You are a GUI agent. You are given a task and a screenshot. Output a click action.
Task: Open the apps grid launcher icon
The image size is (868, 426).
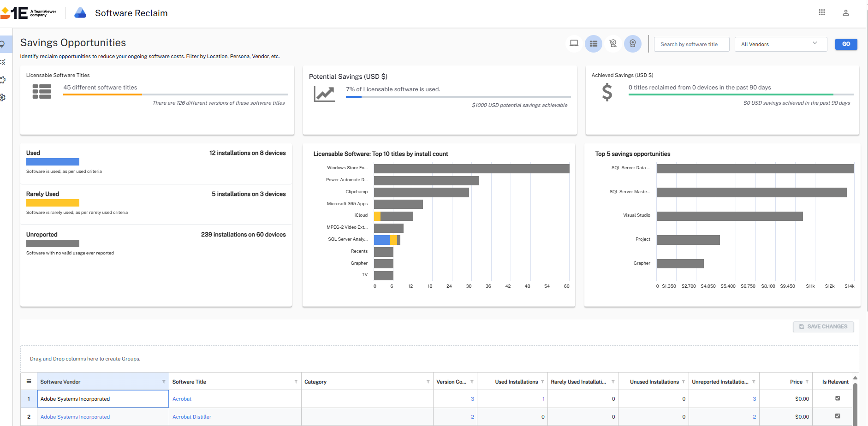[822, 12]
